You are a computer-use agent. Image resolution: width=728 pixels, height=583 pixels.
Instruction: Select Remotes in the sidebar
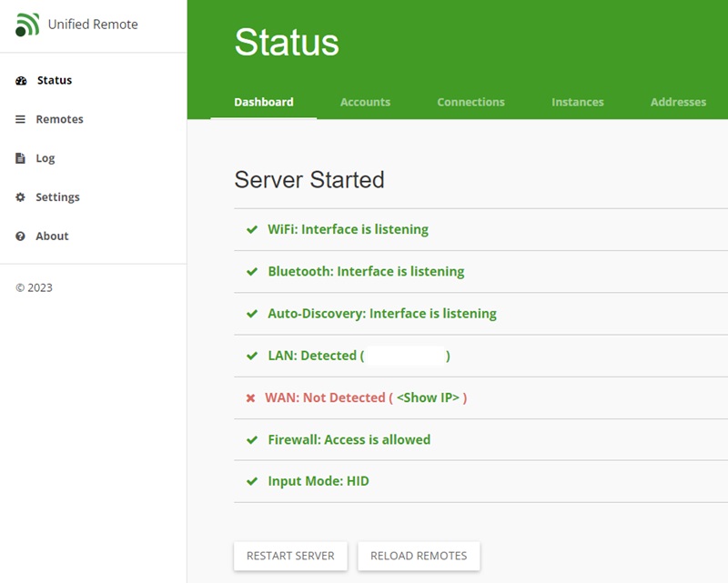[x=59, y=119]
